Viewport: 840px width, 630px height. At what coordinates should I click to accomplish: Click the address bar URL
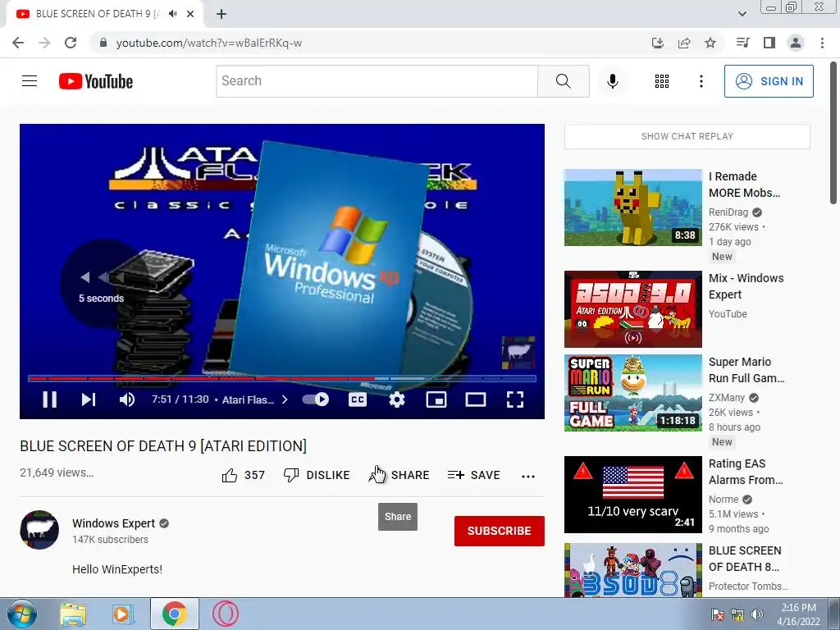click(x=209, y=43)
